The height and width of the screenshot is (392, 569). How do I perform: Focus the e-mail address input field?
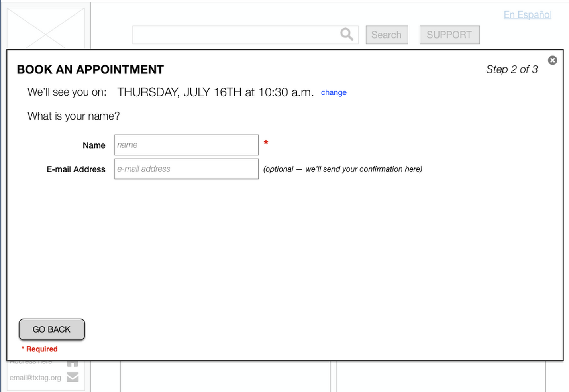coord(186,169)
